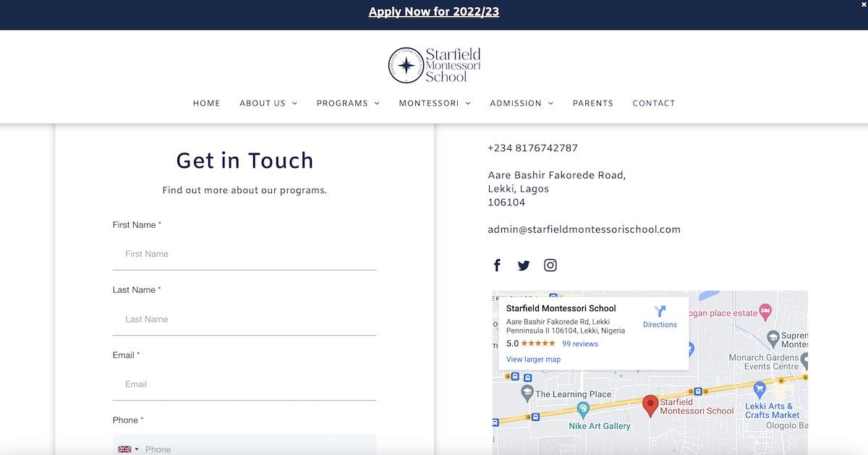
Task: Open the Parents menu item
Action: 592,103
